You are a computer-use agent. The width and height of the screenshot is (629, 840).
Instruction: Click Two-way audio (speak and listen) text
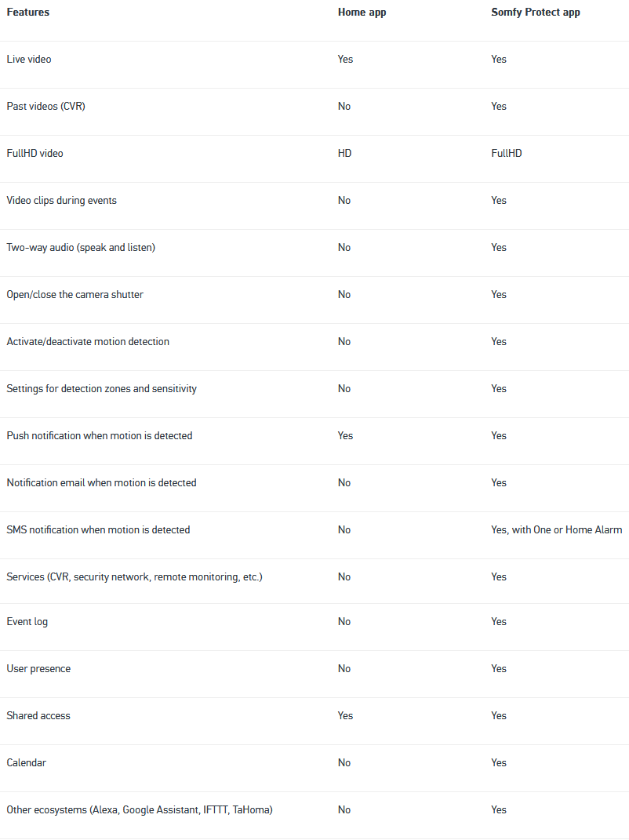click(81, 248)
